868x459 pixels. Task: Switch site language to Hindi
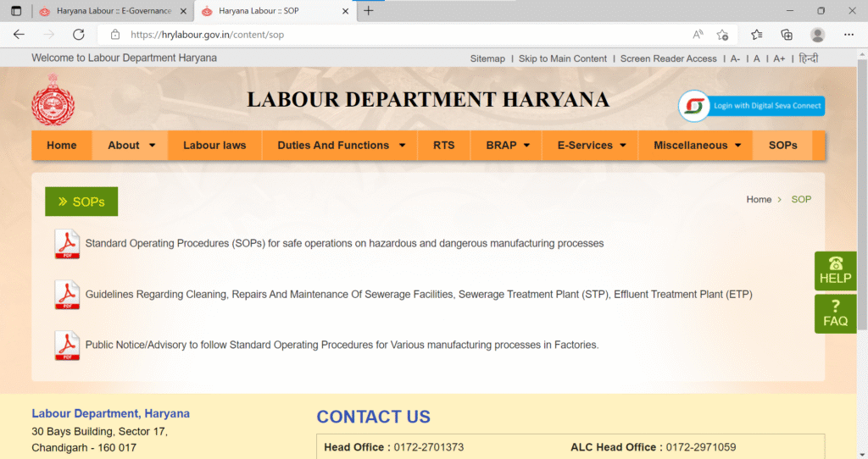tap(808, 58)
